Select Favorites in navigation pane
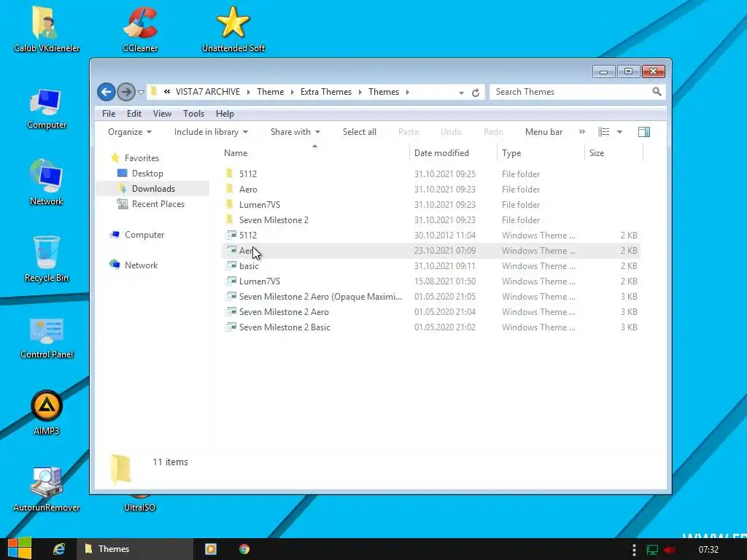The width and height of the screenshot is (747, 560). (142, 158)
